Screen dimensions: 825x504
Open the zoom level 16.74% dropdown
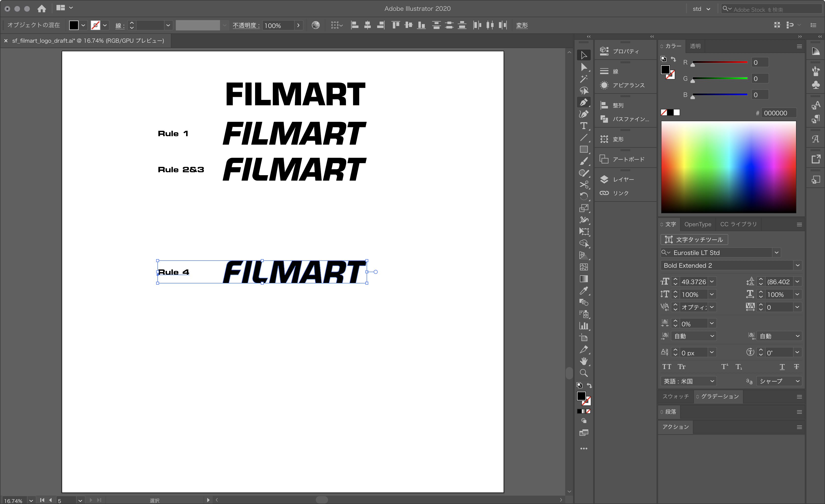click(x=31, y=501)
